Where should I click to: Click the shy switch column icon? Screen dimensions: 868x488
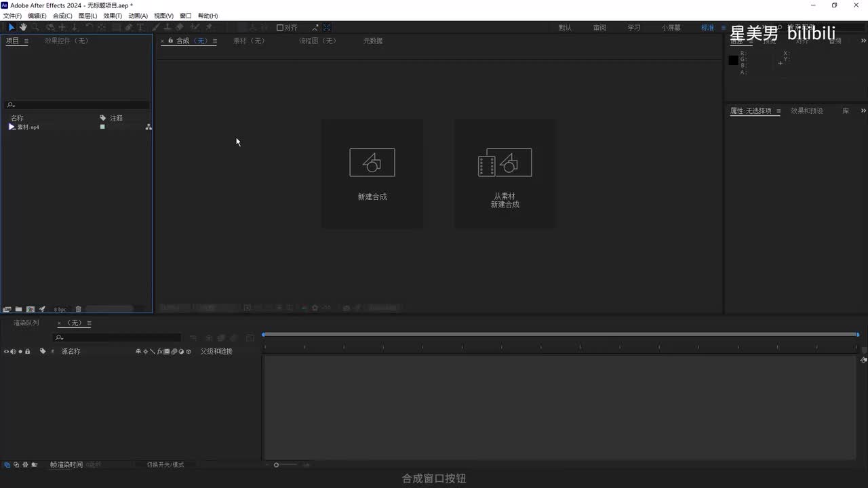[x=138, y=351]
